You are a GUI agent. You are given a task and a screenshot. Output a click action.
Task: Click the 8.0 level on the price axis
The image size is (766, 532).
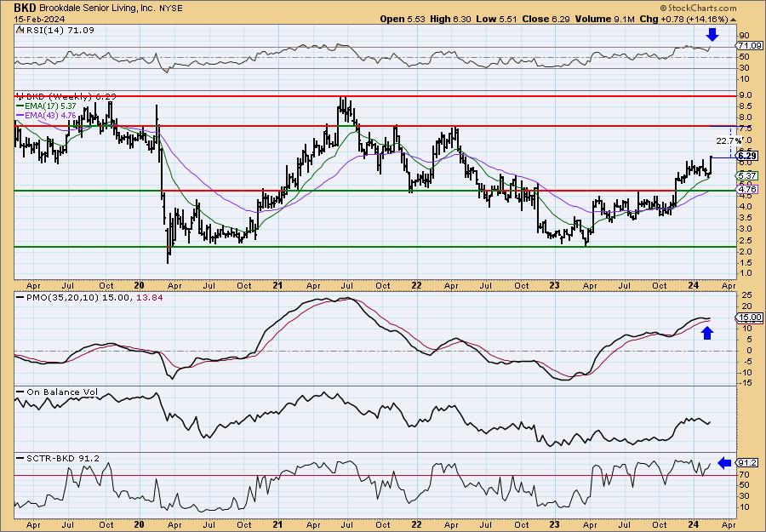(746, 117)
